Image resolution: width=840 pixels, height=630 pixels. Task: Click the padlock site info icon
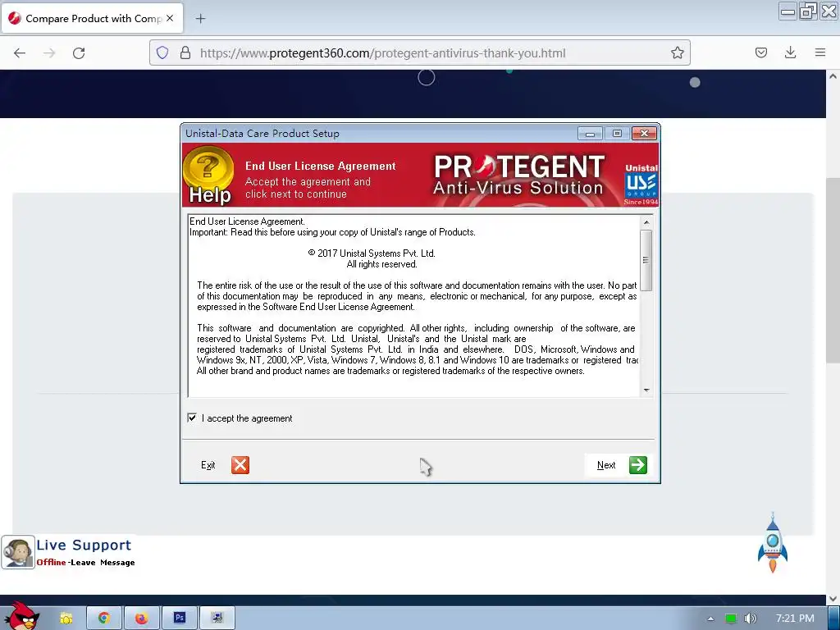(x=185, y=53)
